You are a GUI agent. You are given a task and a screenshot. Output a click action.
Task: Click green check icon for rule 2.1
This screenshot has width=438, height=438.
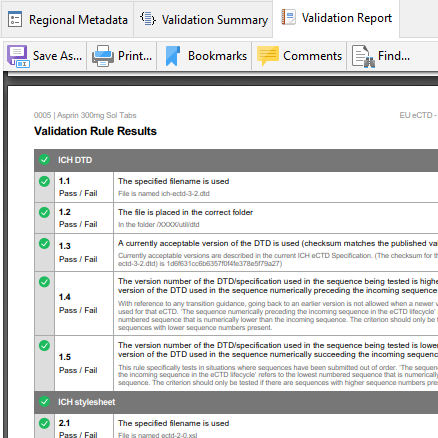[x=44, y=423]
